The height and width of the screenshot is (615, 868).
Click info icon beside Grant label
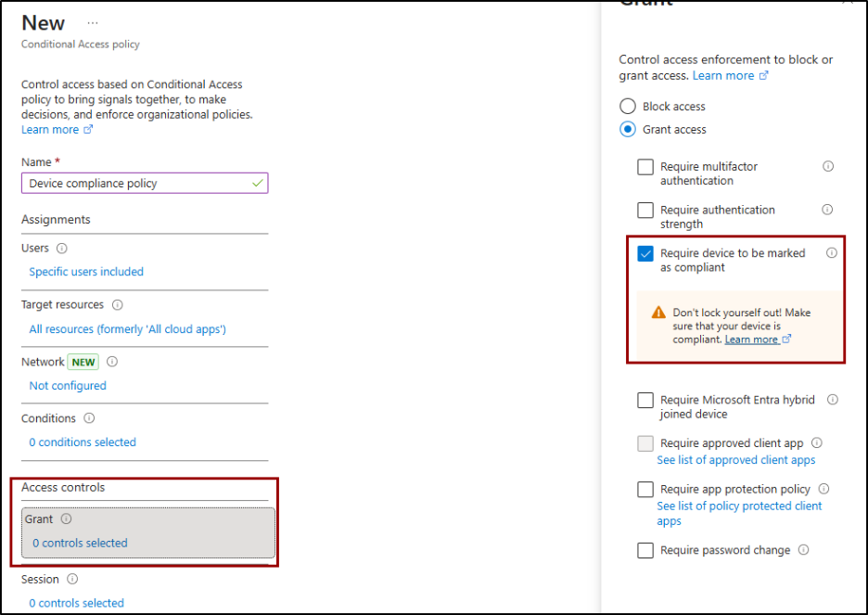pos(66,519)
